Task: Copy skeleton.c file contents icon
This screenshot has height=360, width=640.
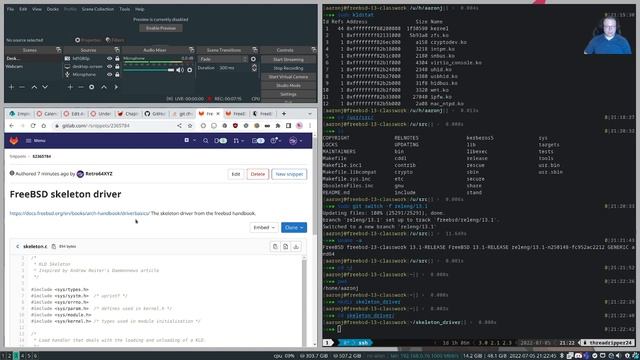Action: pos(275,247)
